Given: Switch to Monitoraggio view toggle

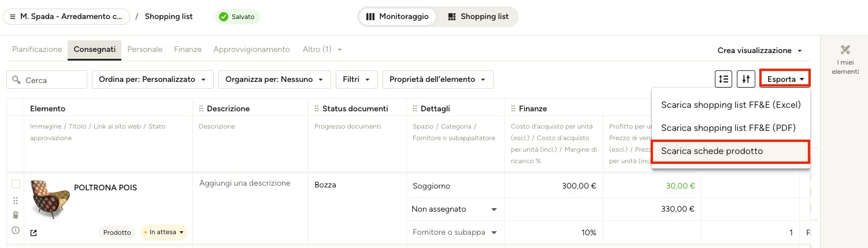Looking at the screenshot, I should [x=398, y=17].
